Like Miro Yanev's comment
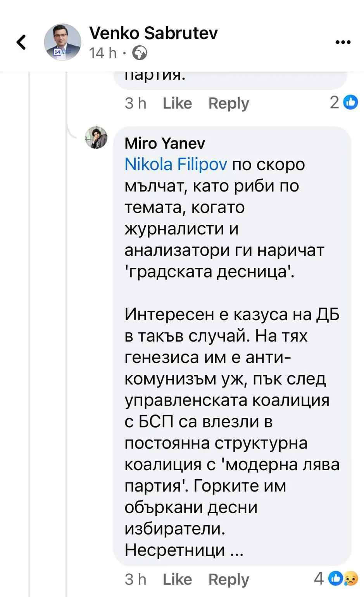 pos(177,579)
